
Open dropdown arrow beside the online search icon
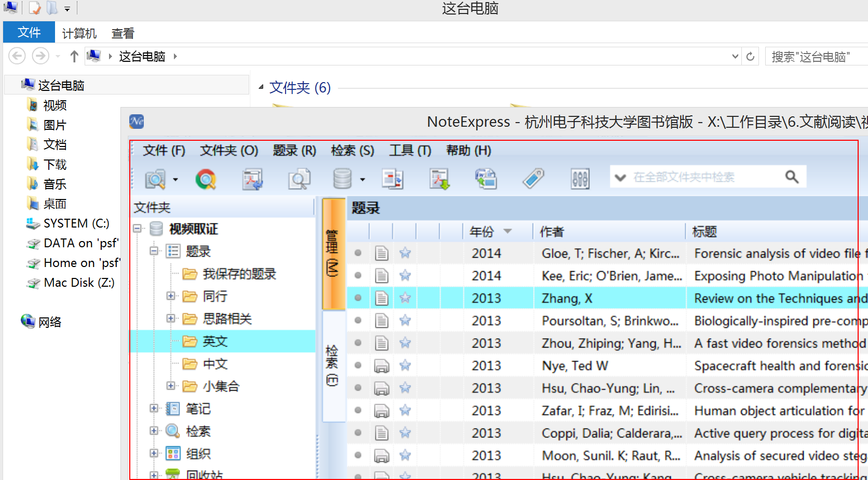(175, 180)
